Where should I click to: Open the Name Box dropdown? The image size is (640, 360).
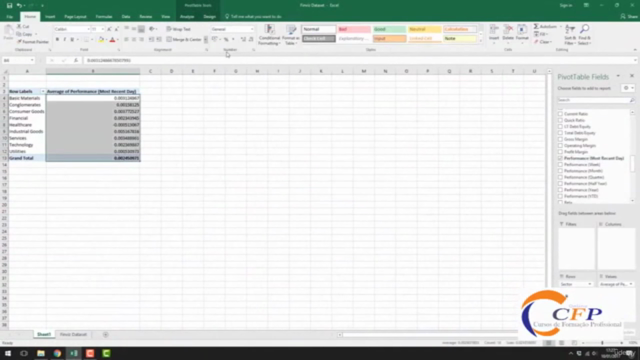click(32, 60)
